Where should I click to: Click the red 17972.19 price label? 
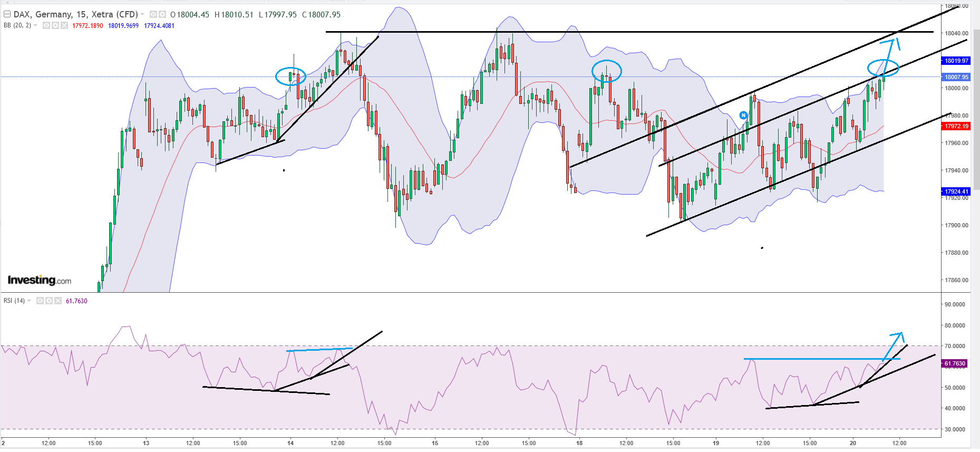[956, 126]
